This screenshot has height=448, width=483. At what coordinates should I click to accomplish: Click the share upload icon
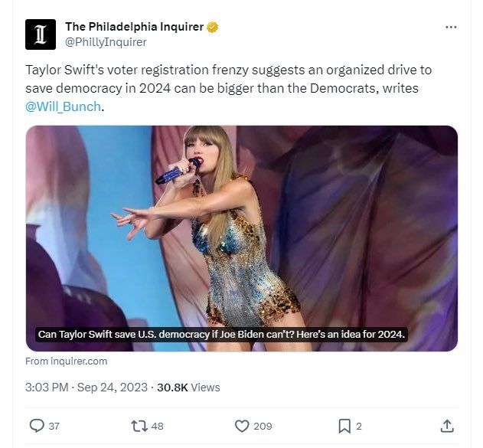[447, 426]
